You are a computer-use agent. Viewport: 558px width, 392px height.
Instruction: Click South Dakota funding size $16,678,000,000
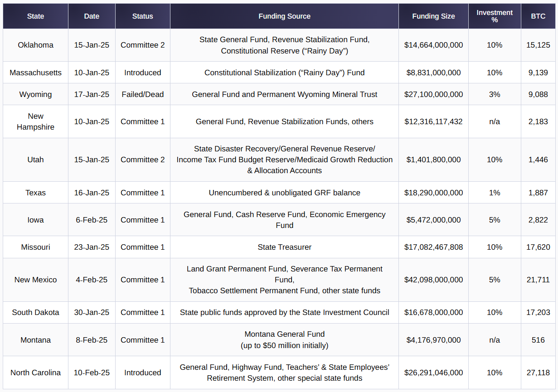point(434,312)
